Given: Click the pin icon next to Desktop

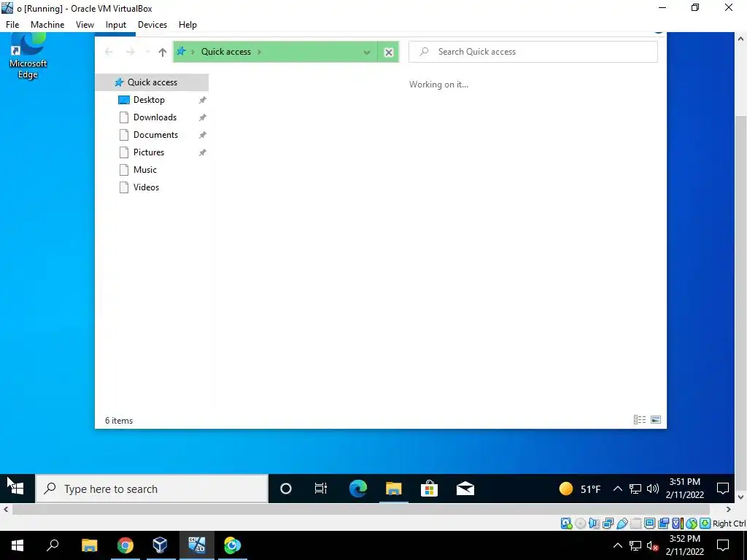Looking at the screenshot, I should tap(203, 100).
